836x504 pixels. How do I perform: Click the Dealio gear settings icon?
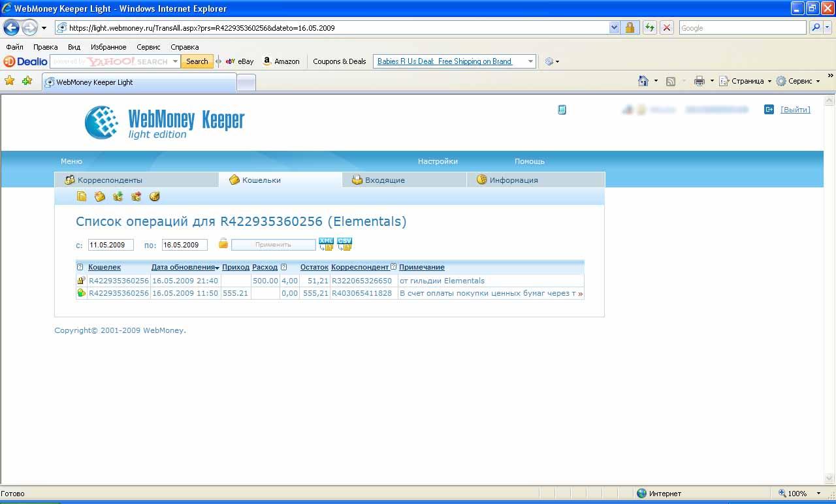[x=549, y=61]
